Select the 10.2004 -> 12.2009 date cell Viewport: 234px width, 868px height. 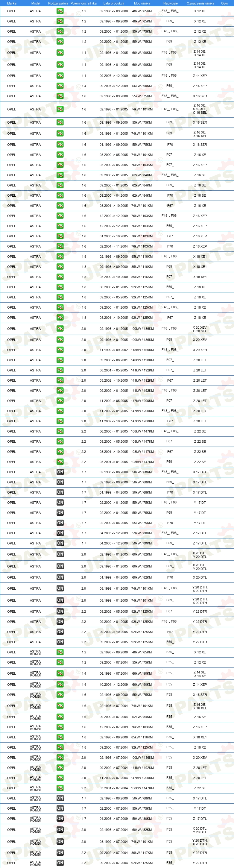point(113,685)
